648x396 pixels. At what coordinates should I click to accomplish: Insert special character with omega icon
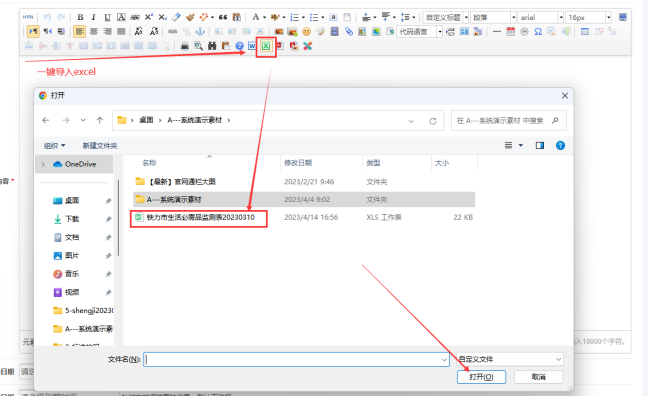(x=538, y=31)
